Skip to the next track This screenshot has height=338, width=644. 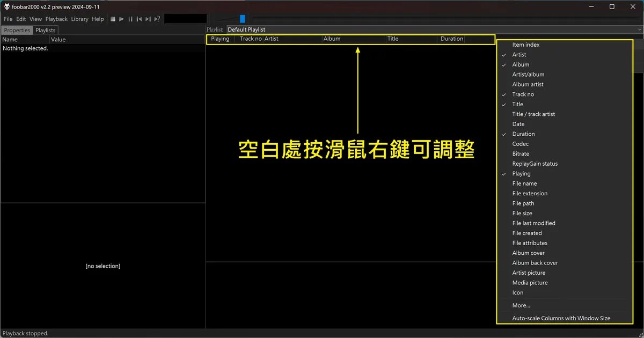pyautogui.click(x=148, y=19)
